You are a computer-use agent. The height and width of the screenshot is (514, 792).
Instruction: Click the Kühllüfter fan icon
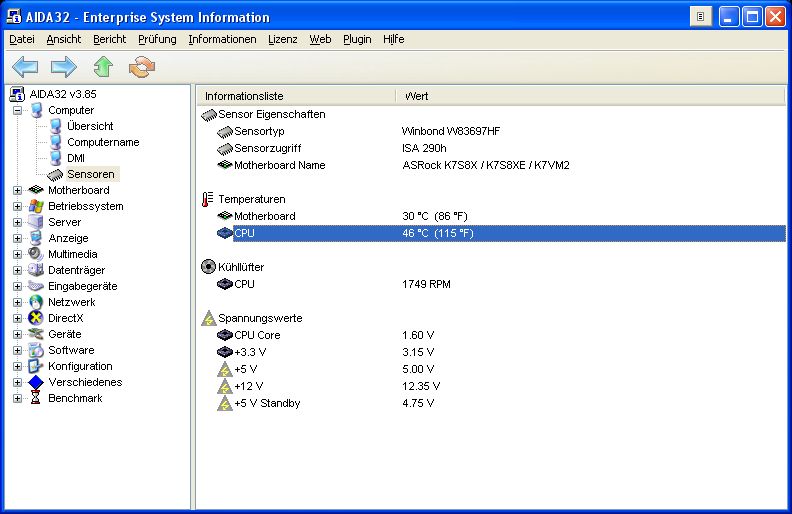click(208, 267)
